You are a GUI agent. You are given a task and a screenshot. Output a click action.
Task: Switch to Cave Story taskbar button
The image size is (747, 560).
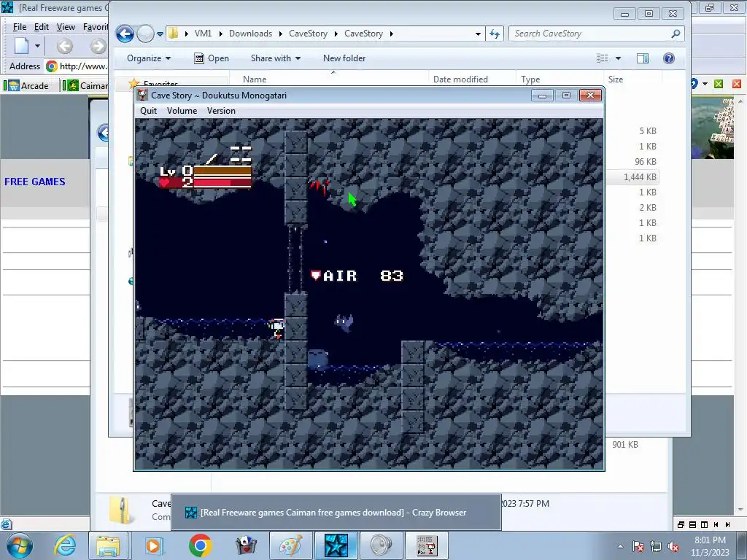coord(426,545)
